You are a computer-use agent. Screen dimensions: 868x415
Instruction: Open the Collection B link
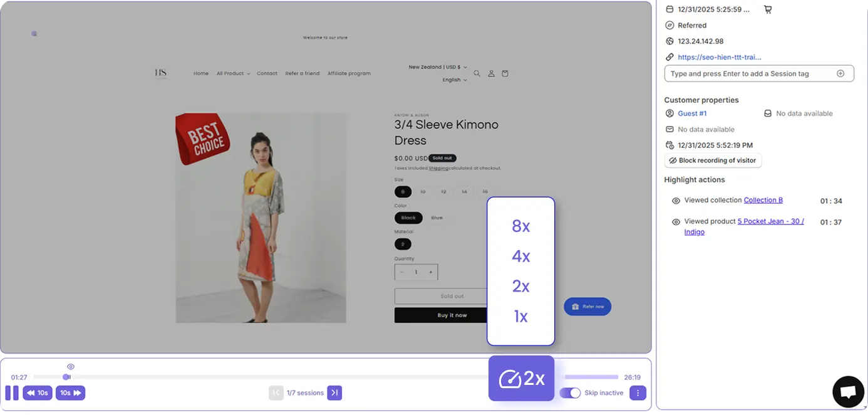point(763,200)
